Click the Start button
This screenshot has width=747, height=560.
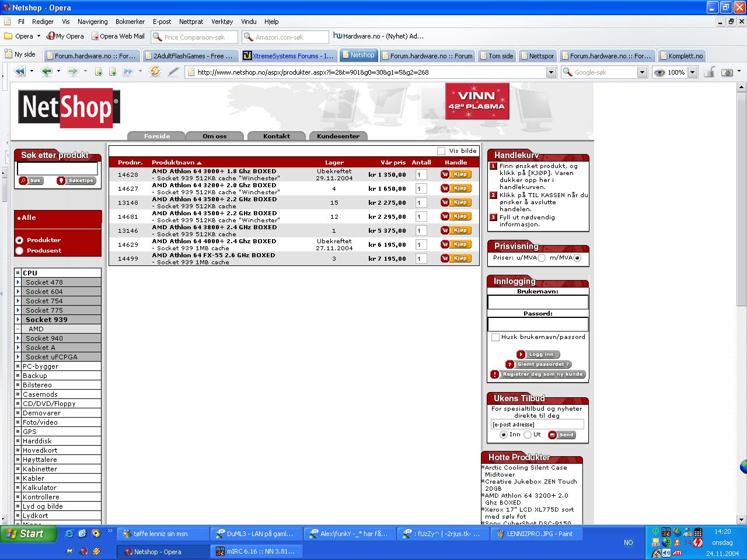(29, 534)
